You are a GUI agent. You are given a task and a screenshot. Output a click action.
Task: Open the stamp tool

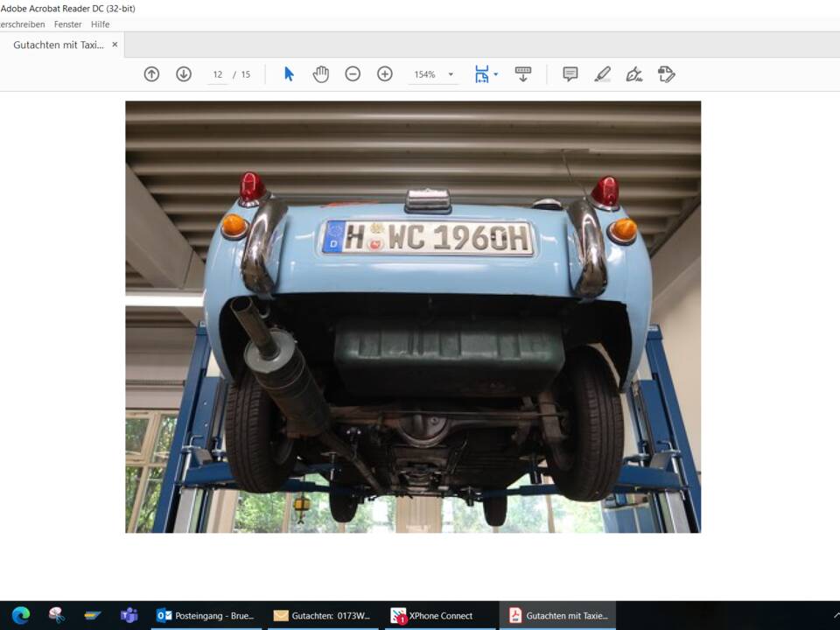click(x=666, y=74)
